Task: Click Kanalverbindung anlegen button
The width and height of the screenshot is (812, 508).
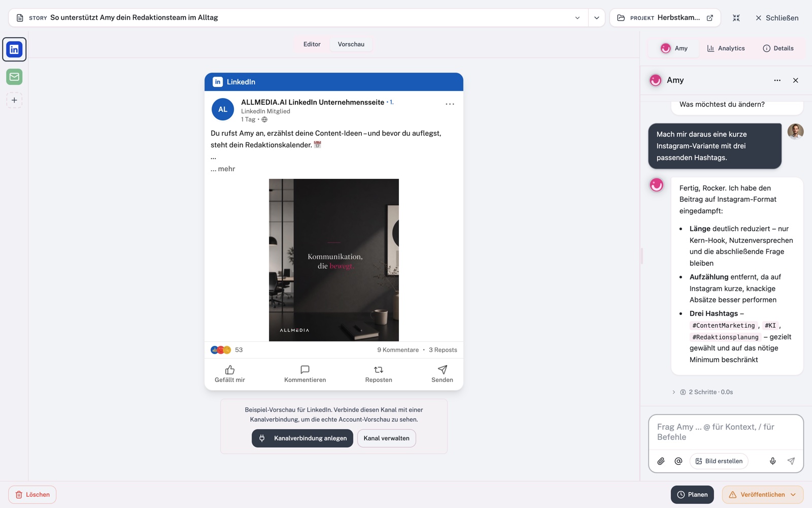Action: tap(302, 438)
